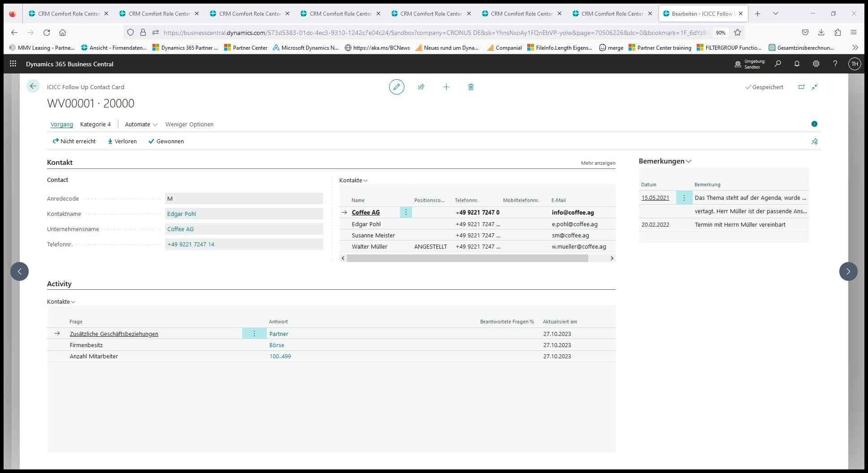Click the share icon in header
Screen dimensions: 868x473
[421, 87]
